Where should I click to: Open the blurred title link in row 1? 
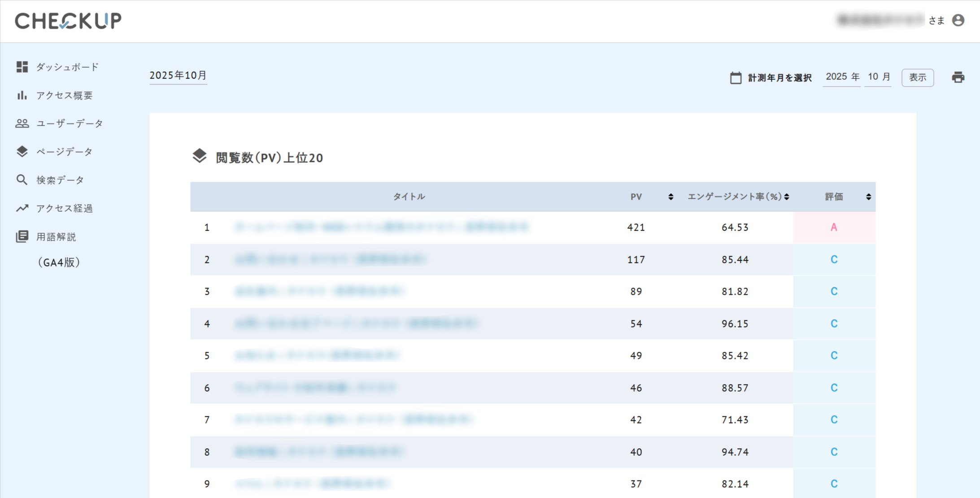click(381, 227)
